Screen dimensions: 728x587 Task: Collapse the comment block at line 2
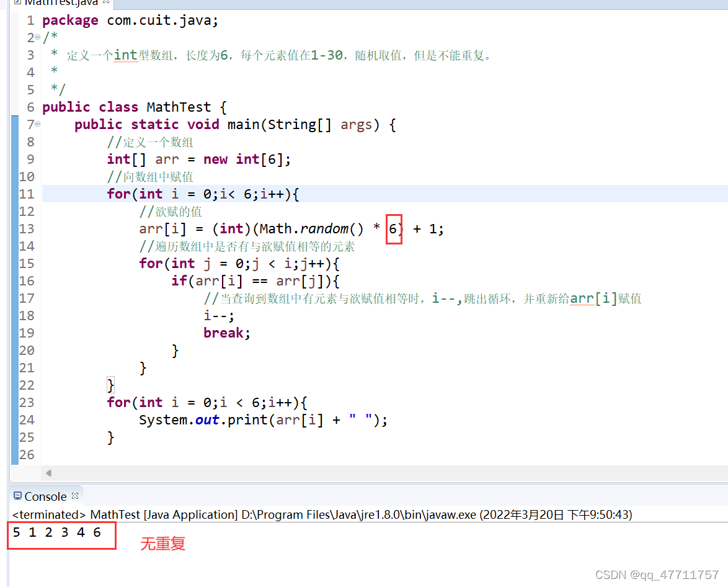(38, 37)
